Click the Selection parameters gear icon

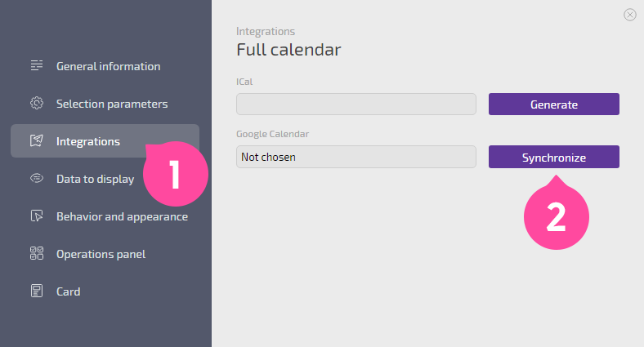tap(37, 103)
